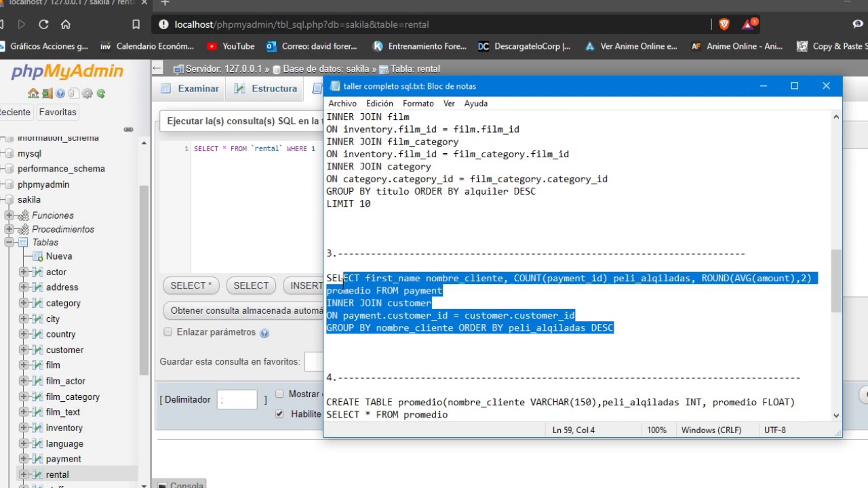Open Ver menu in Bloc de notas
868x488 pixels.
point(449,104)
